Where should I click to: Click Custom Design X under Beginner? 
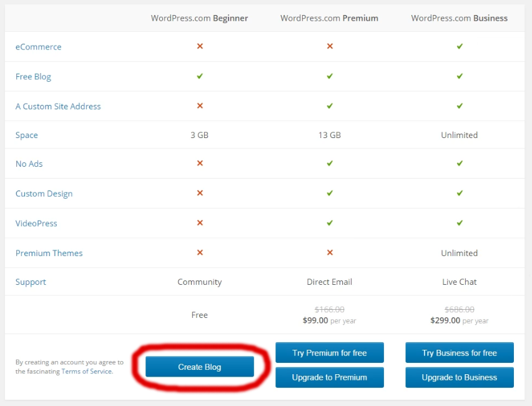pyautogui.click(x=200, y=193)
